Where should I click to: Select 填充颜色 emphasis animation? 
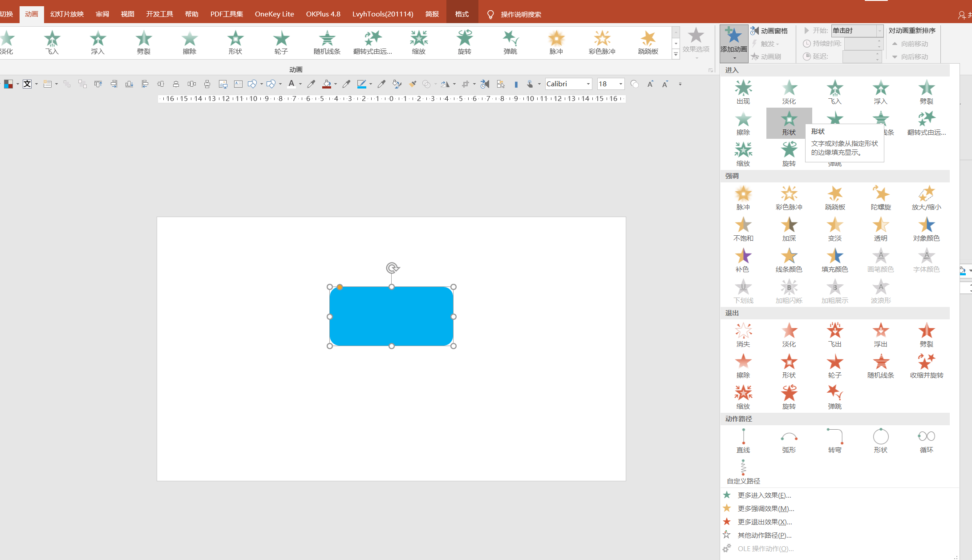tap(835, 260)
